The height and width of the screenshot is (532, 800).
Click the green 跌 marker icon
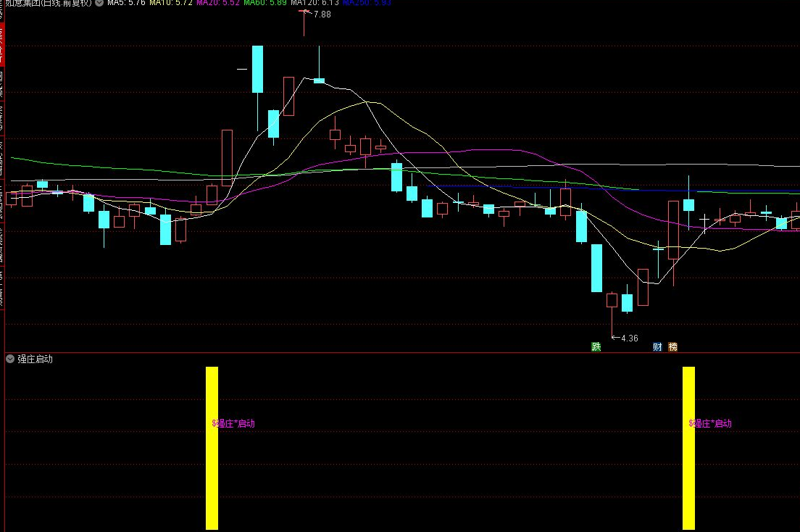click(596, 346)
